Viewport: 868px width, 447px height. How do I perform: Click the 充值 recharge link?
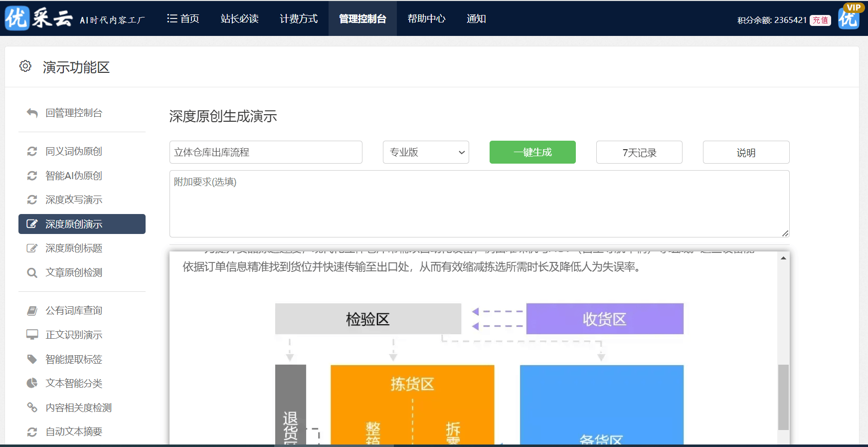coord(820,20)
